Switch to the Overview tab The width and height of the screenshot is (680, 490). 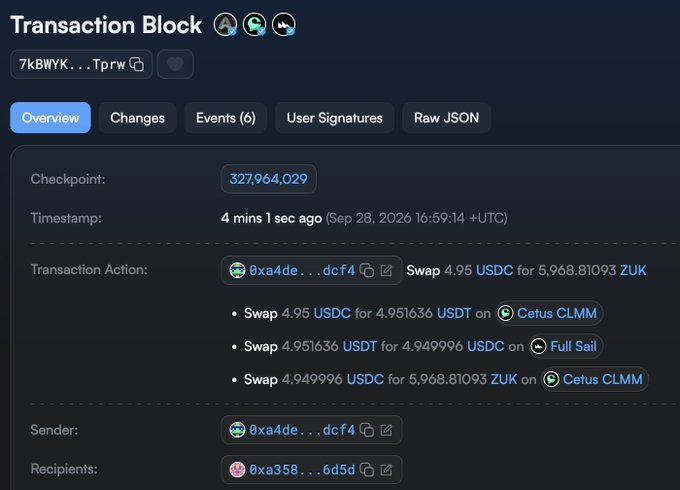(x=50, y=118)
